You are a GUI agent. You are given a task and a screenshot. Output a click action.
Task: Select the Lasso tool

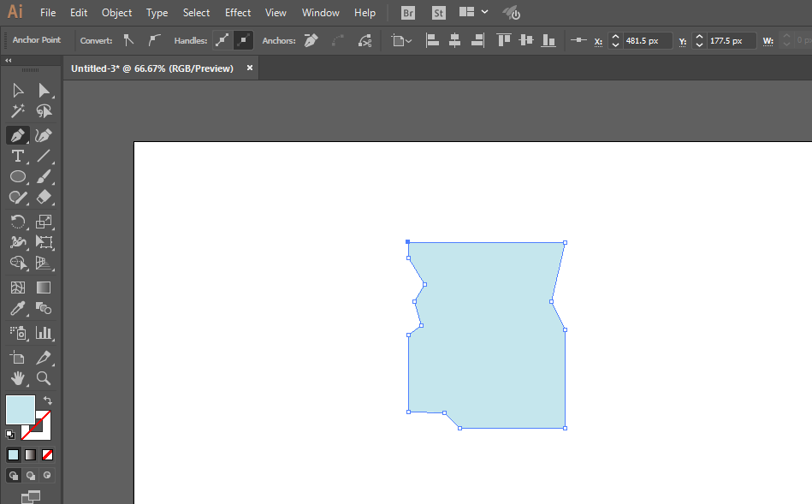click(x=44, y=111)
